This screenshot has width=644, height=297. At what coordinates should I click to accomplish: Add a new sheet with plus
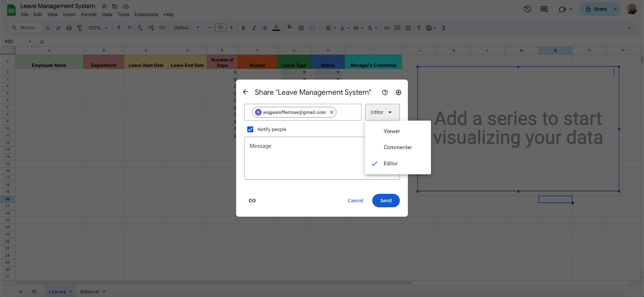tap(21, 291)
